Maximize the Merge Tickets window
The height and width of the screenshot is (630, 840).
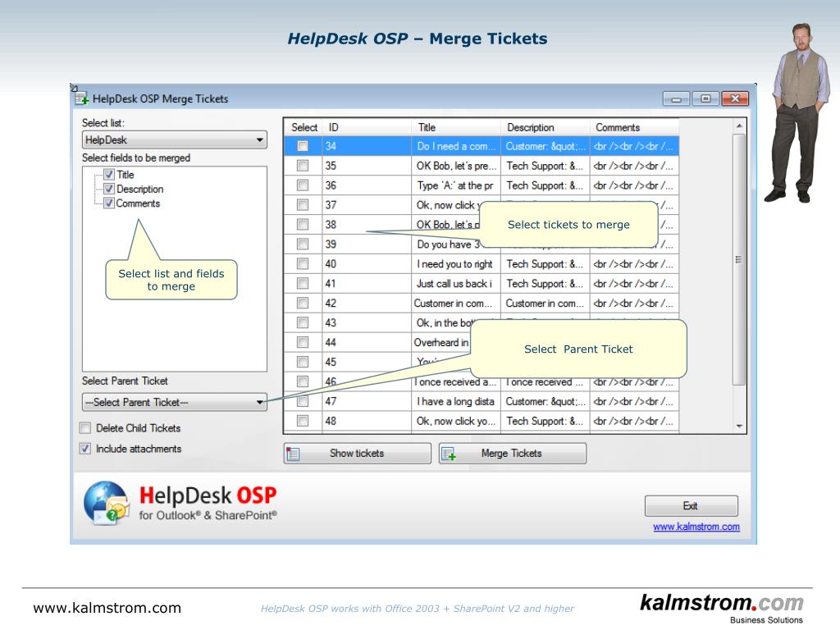tap(705, 98)
